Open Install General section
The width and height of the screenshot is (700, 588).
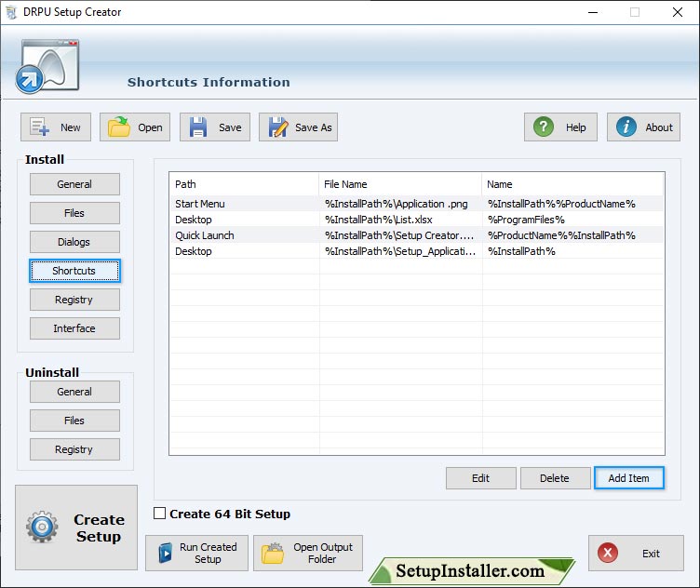74,184
